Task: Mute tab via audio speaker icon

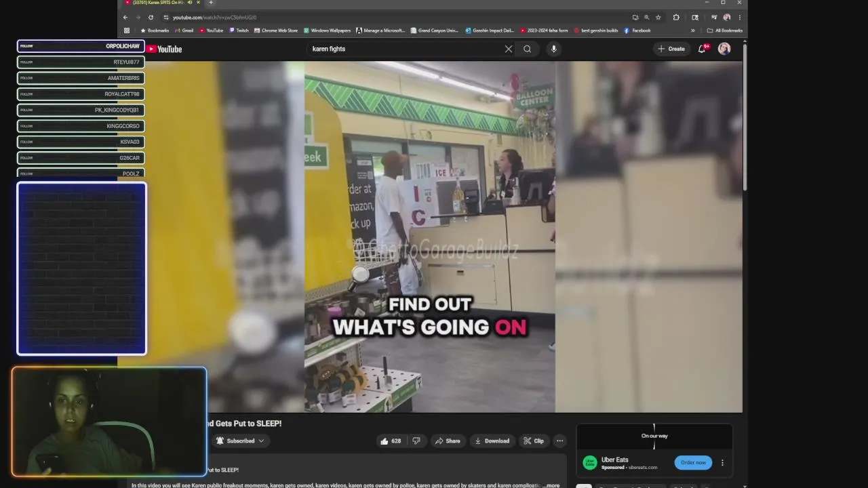Action: point(190,3)
